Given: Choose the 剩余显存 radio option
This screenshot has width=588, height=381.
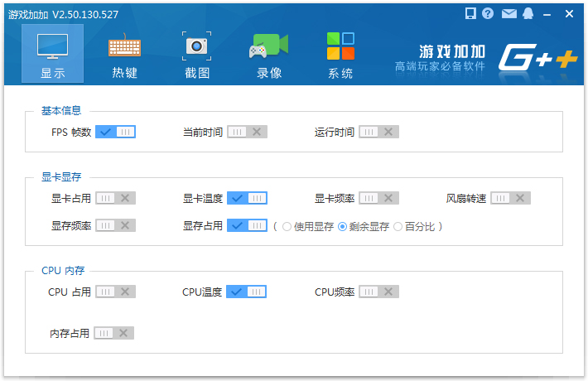Looking at the screenshot, I should 342,226.
